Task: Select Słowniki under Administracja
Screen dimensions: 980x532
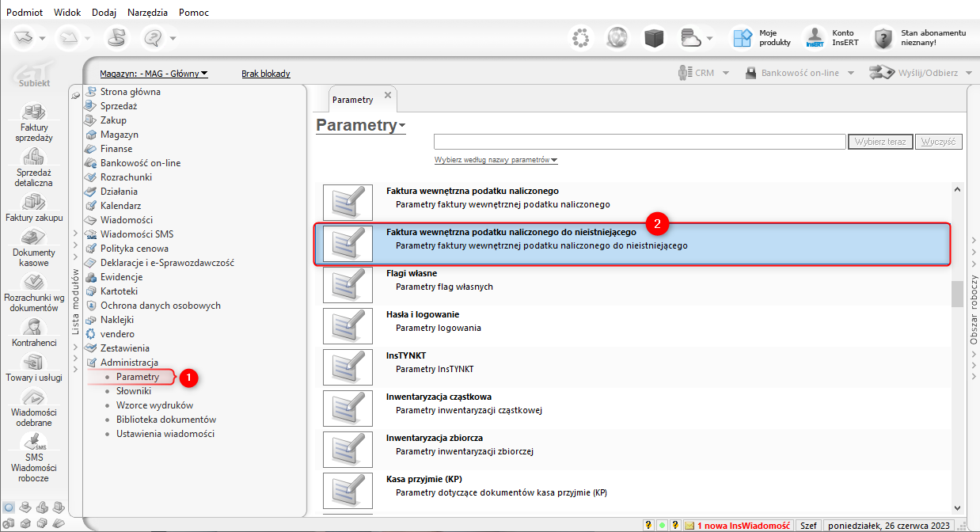Action: [x=133, y=391]
